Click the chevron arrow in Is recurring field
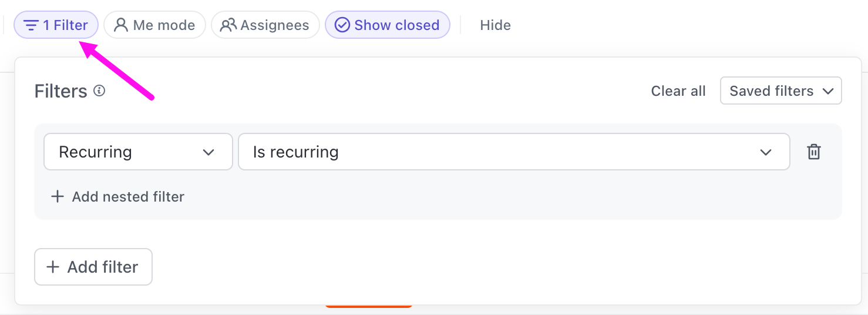868x315 pixels. (x=765, y=152)
